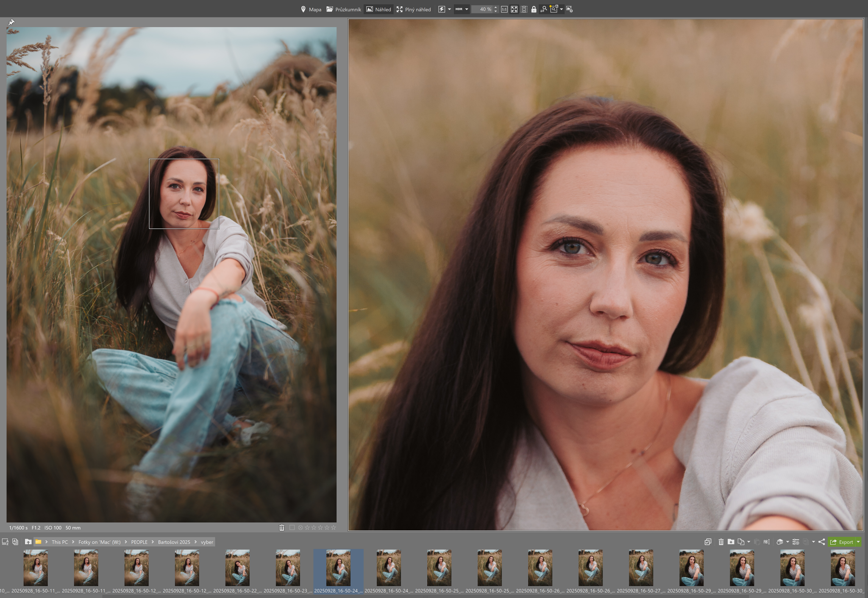Toggle the zoom lock padlock
Viewport: 868px width, 598px height.
[x=534, y=9]
